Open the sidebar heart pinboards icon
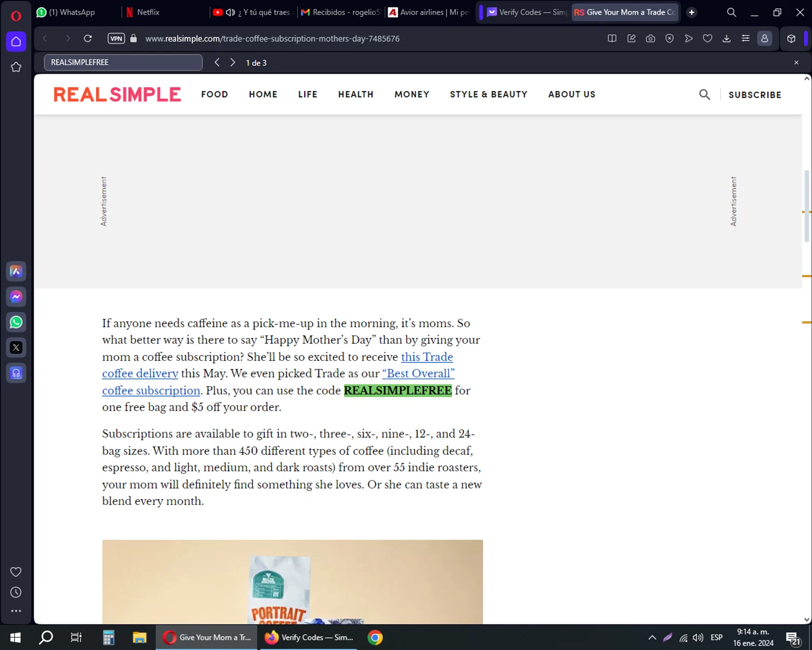Viewport: 812px width, 650px height. pos(16,572)
